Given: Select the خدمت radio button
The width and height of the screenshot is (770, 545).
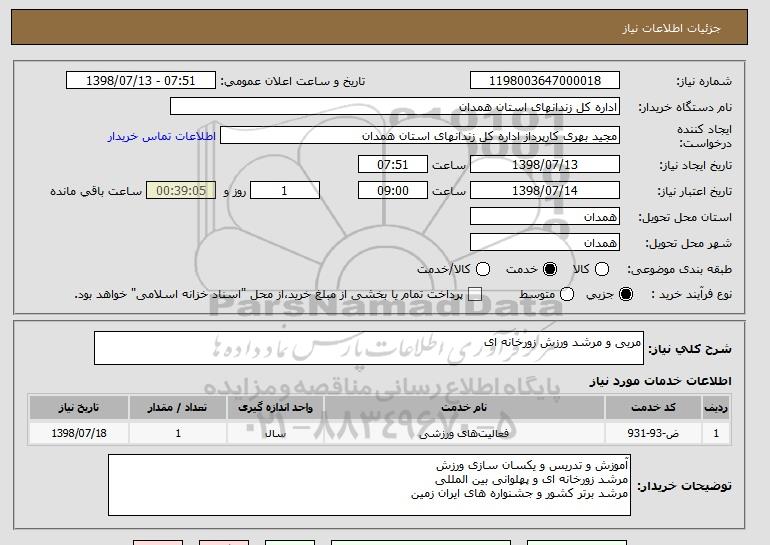Looking at the screenshot, I should click(x=550, y=269).
